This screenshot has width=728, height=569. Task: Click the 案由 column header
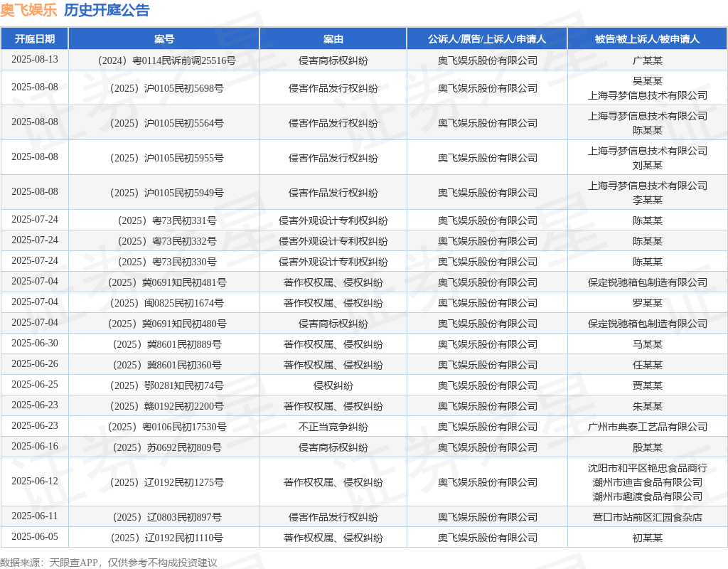coord(333,39)
